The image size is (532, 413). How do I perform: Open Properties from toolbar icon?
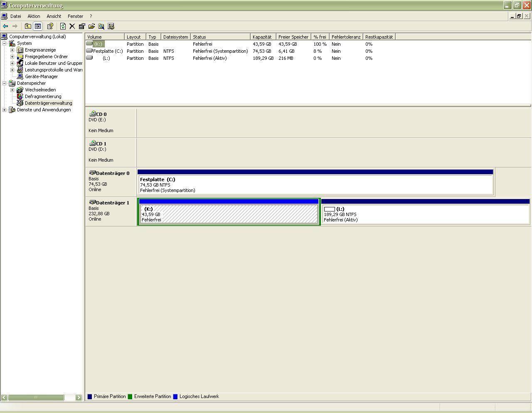click(82, 26)
